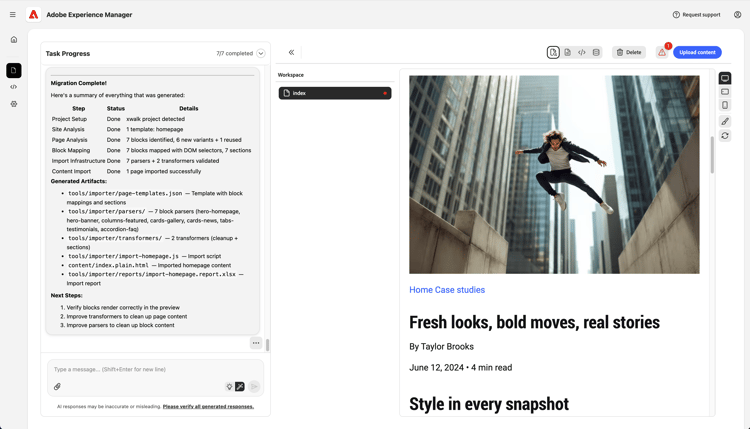The width and height of the screenshot is (750, 429).
Task: Click the send message arrow button
Action: [254, 386]
